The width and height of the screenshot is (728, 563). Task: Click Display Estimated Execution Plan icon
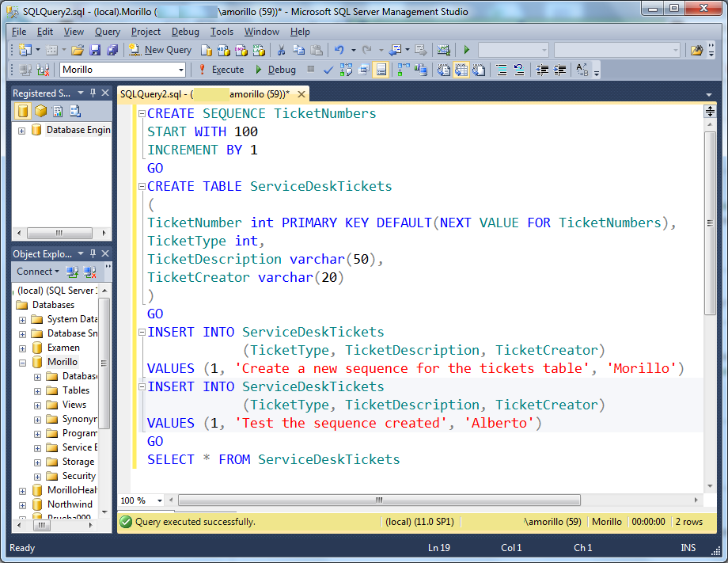(x=346, y=70)
